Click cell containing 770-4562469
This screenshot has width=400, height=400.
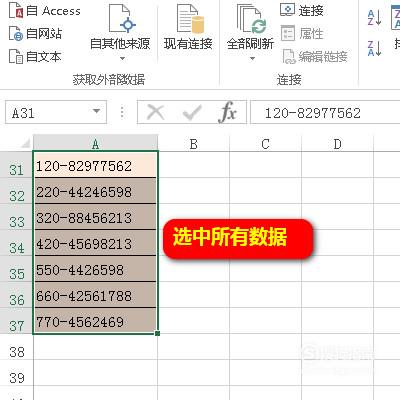click(x=95, y=321)
